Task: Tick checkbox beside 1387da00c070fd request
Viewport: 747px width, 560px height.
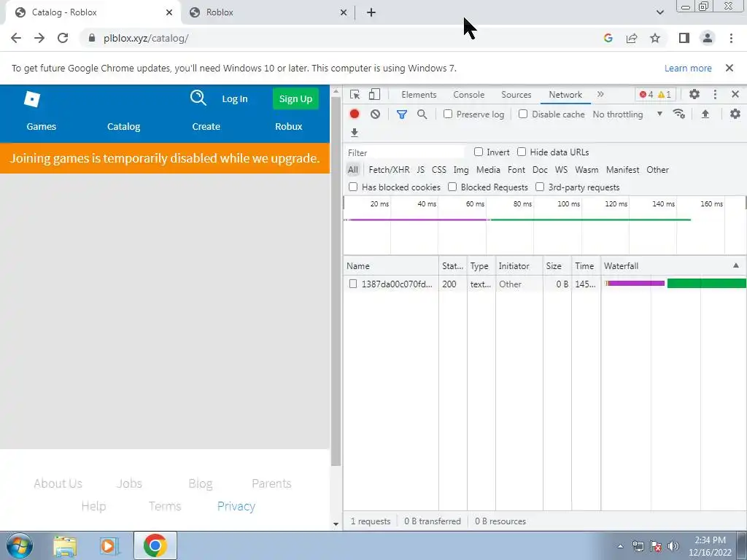Action: coord(353,284)
